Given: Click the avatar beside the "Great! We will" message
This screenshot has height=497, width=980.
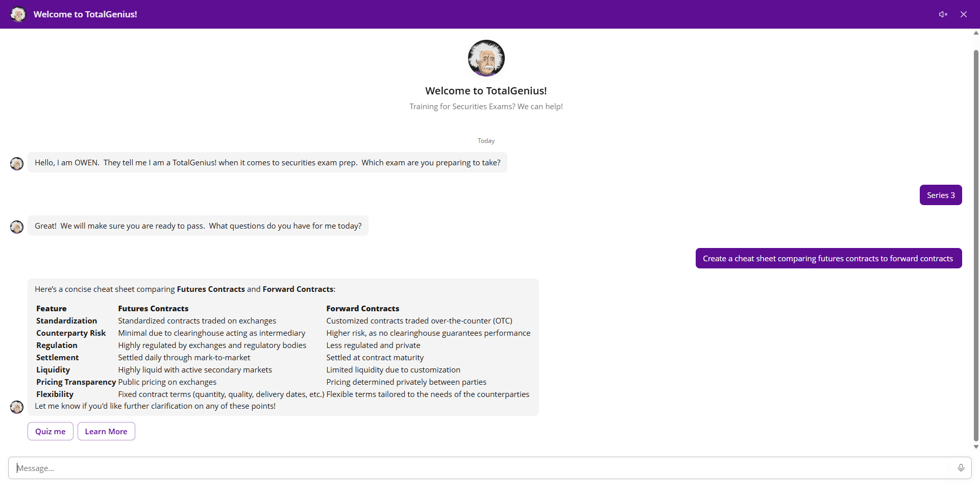Looking at the screenshot, I should click(x=17, y=227).
